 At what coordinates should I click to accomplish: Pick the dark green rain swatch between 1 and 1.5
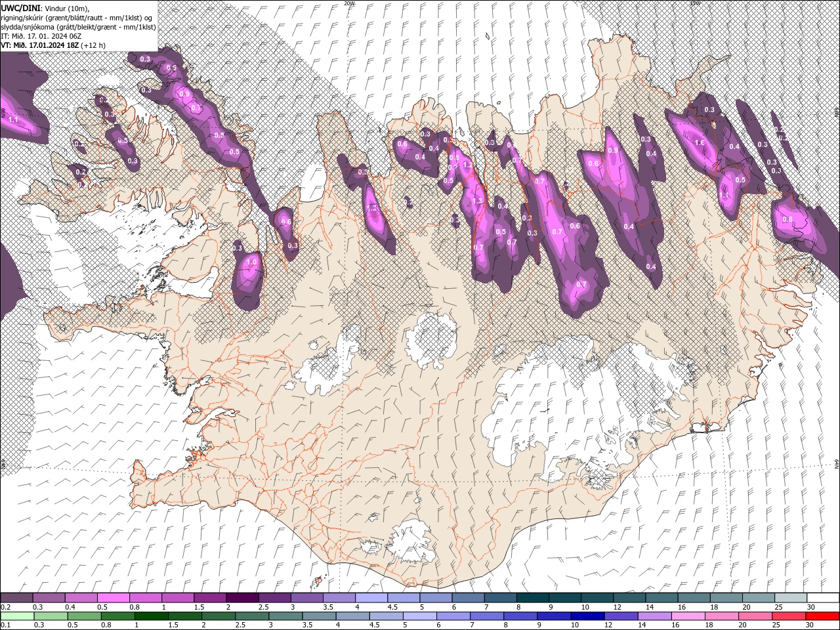click(x=151, y=616)
